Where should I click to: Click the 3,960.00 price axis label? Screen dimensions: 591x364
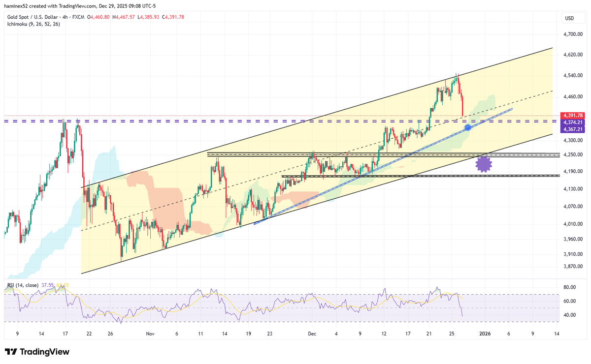coord(574,240)
